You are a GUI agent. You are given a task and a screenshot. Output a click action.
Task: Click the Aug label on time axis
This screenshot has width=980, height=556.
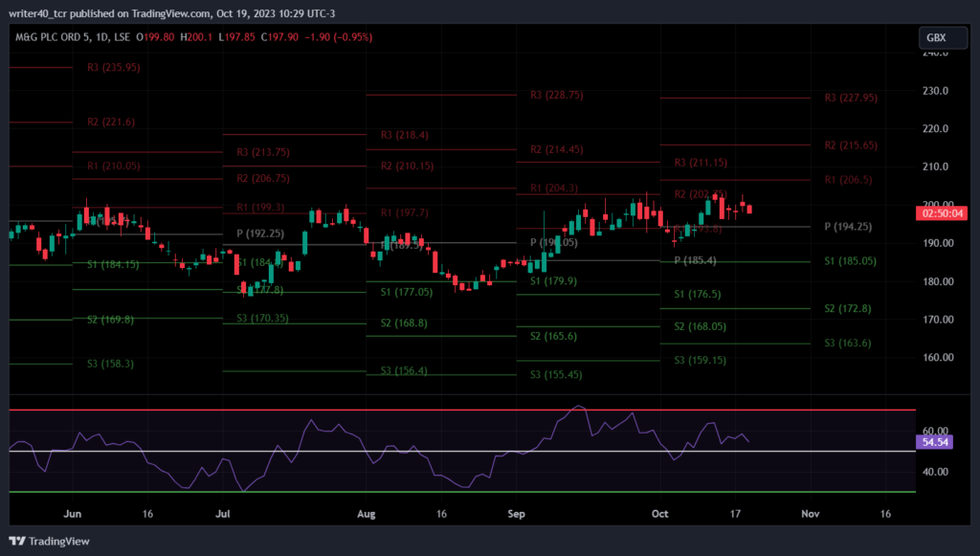(x=367, y=514)
